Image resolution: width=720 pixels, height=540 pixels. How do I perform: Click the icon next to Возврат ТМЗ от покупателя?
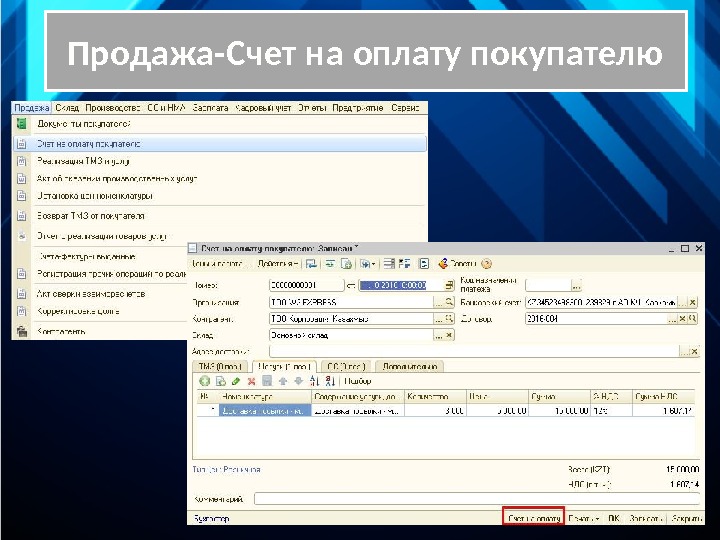(x=22, y=216)
